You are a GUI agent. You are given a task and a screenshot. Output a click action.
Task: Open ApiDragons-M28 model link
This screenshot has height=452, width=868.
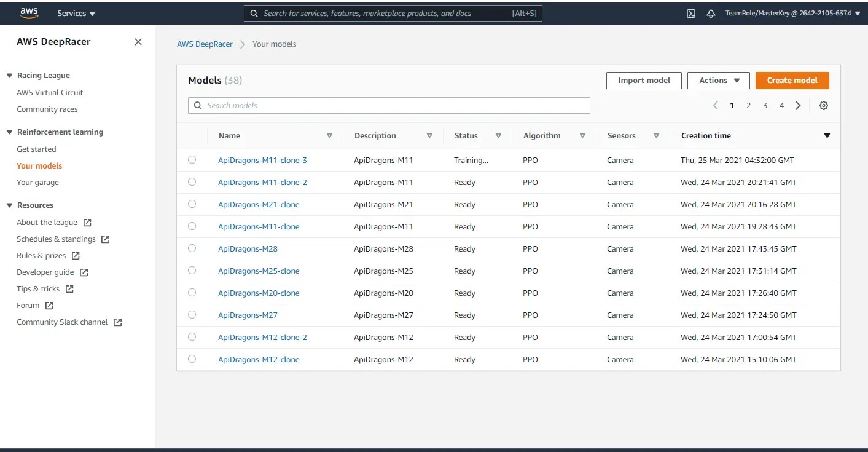(248, 249)
